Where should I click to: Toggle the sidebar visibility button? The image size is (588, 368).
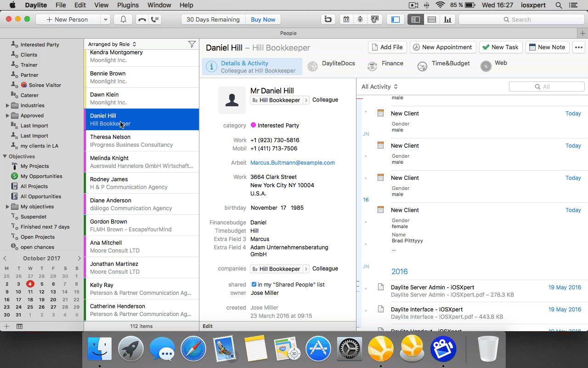click(396, 19)
